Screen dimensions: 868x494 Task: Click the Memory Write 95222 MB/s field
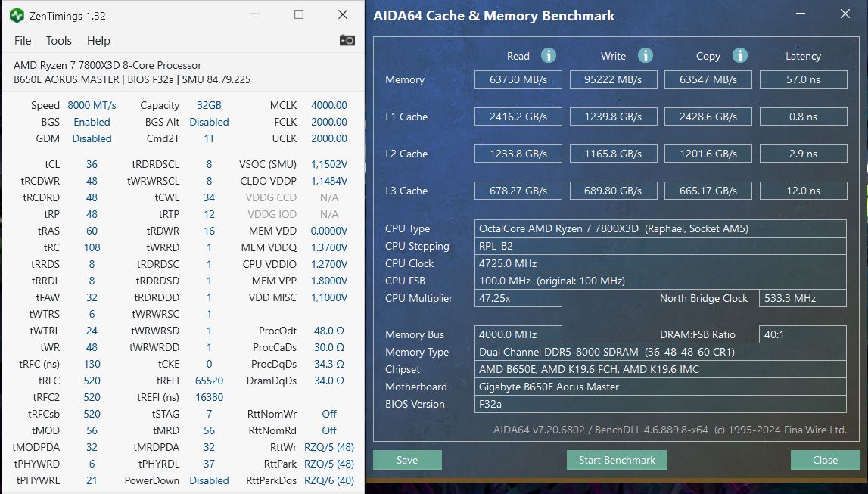[614, 79]
